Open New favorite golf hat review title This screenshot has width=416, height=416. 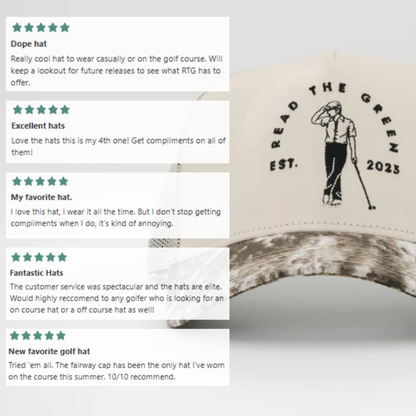click(49, 351)
